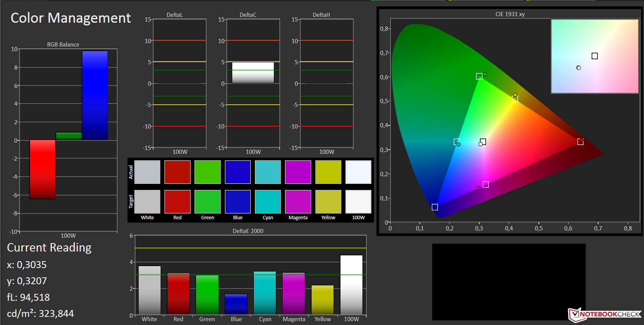This screenshot has width=644, height=325.
Task: Select the Target Cyan color swatch
Action: pos(268,202)
